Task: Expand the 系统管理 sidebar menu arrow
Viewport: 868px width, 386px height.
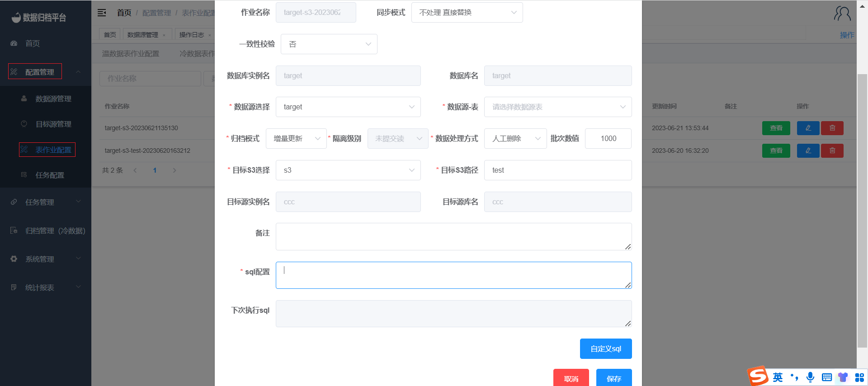Action: tap(78, 259)
